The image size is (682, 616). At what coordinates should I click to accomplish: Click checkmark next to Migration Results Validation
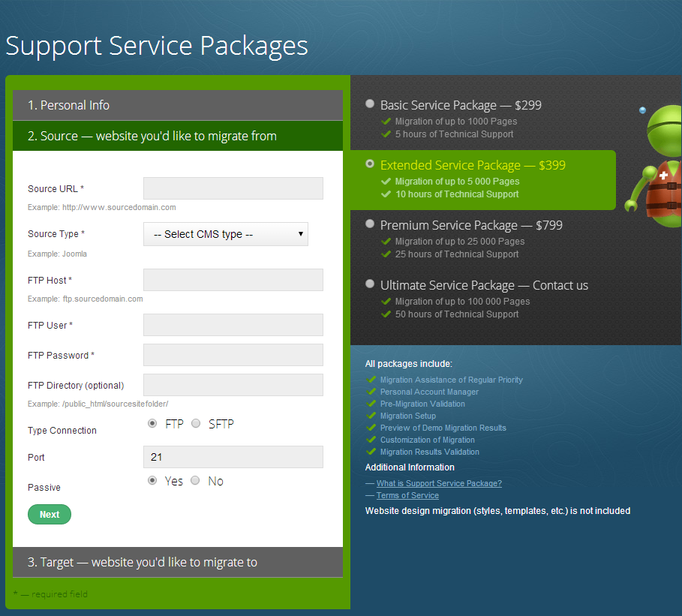click(371, 452)
